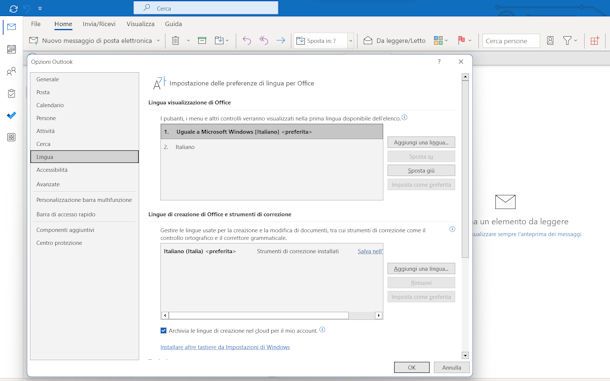
Task: Select 'Italiano (Italia)' authoring language row
Action: pyautogui.click(x=272, y=251)
